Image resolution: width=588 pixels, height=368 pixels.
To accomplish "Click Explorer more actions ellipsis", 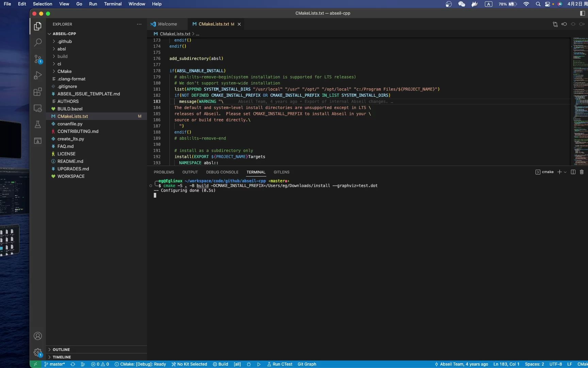I will (139, 24).
